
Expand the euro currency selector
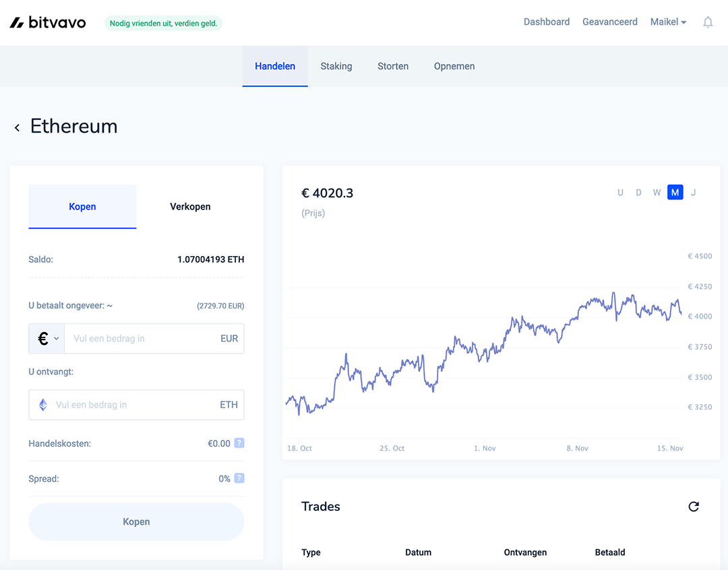(47, 339)
